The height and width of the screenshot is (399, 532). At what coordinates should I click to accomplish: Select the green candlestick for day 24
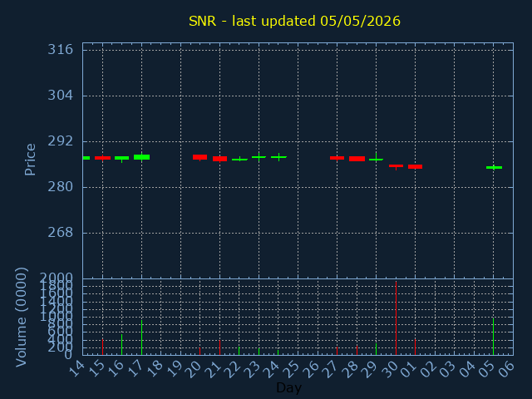click(x=278, y=157)
